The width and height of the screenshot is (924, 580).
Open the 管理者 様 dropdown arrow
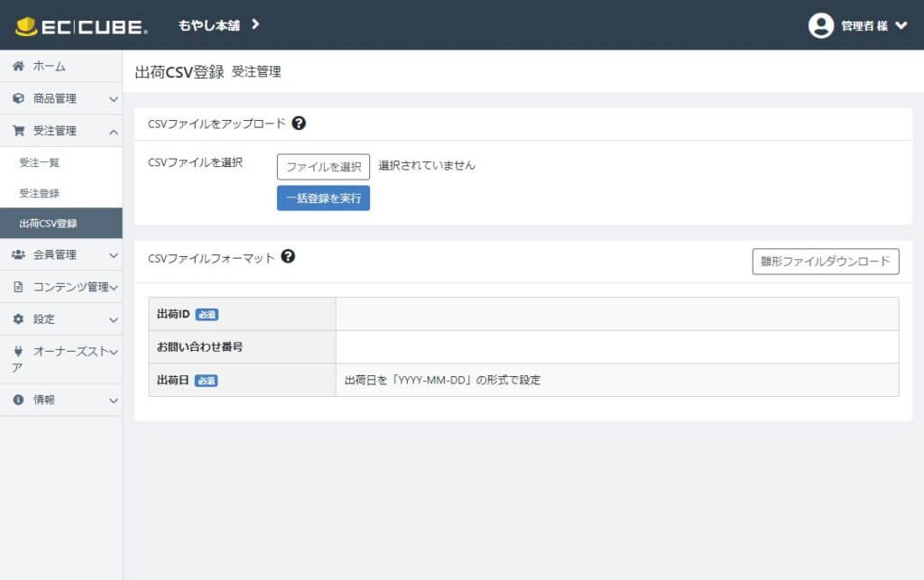point(901,25)
